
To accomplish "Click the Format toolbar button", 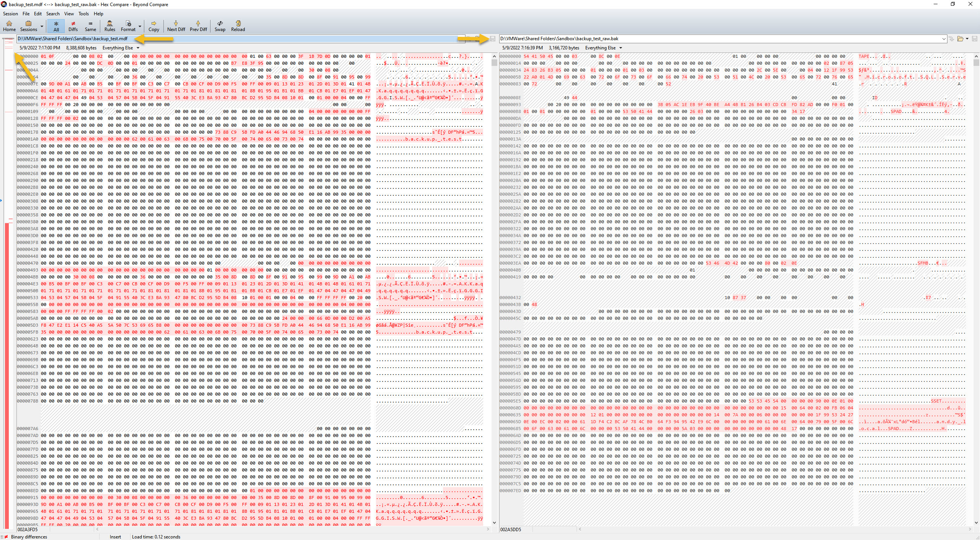I will [x=128, y=26].
